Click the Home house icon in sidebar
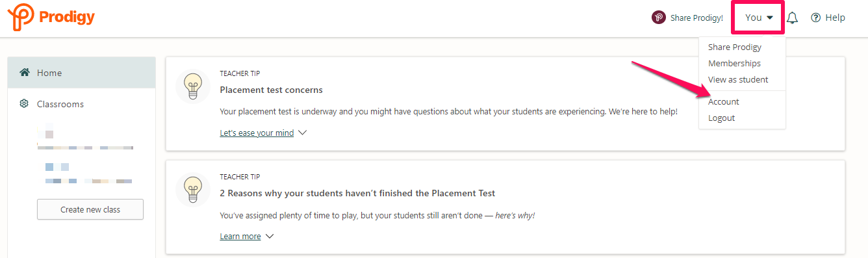 [25, 72]
